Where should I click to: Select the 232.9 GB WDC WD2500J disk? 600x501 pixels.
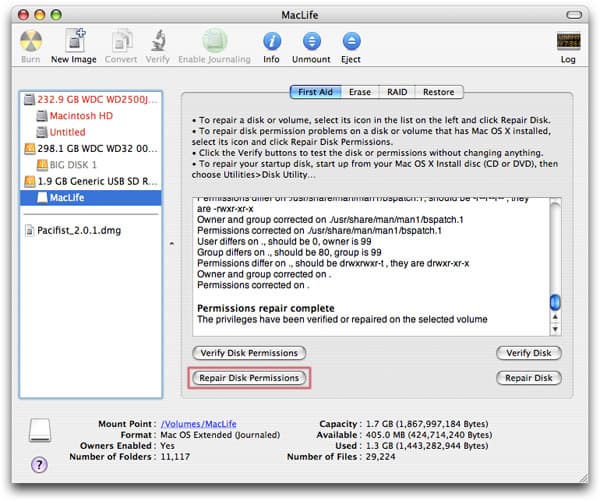[x=91, y=100]
